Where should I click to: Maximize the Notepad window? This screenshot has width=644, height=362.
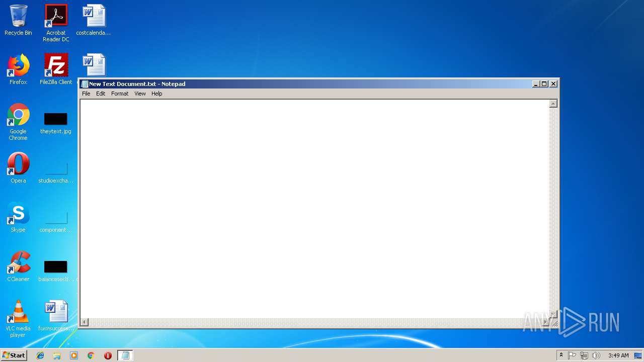tap(544, 84)
